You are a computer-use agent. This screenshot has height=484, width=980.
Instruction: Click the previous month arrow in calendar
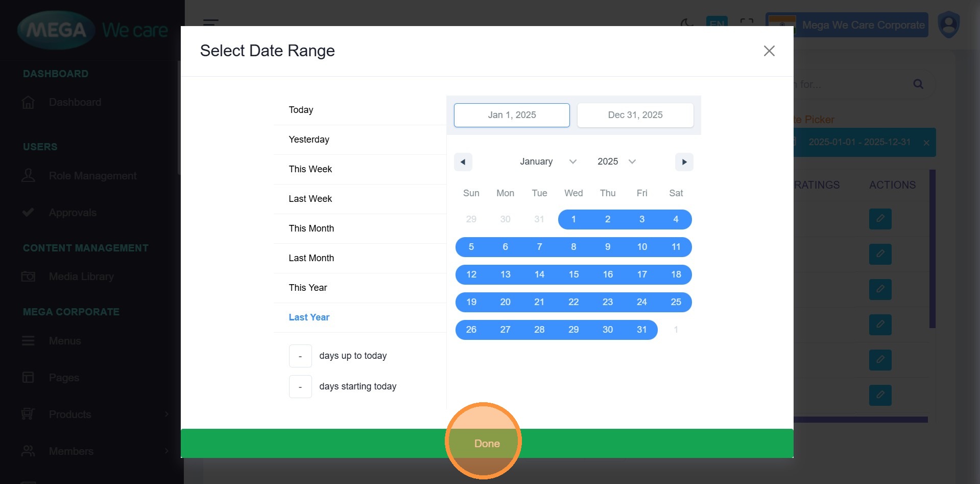point(463,162)
